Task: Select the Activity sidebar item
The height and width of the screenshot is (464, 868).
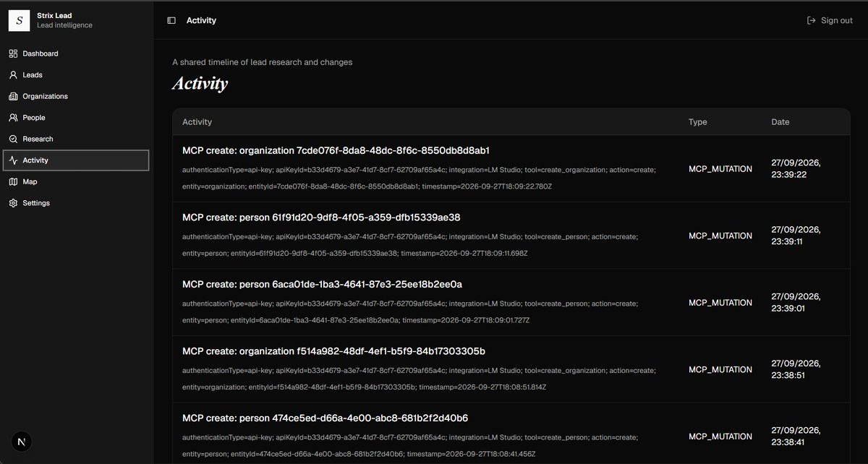Action: pos(76,160)
